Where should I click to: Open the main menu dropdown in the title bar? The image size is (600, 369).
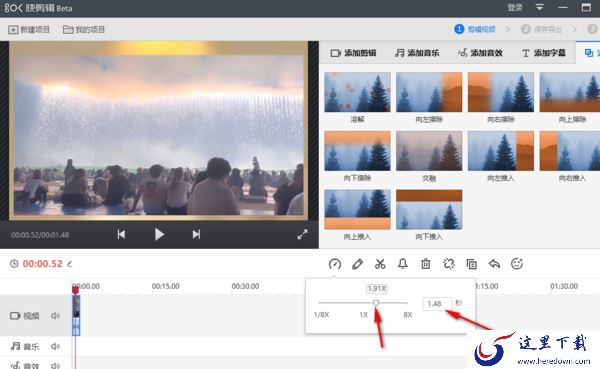click(540, 7)
